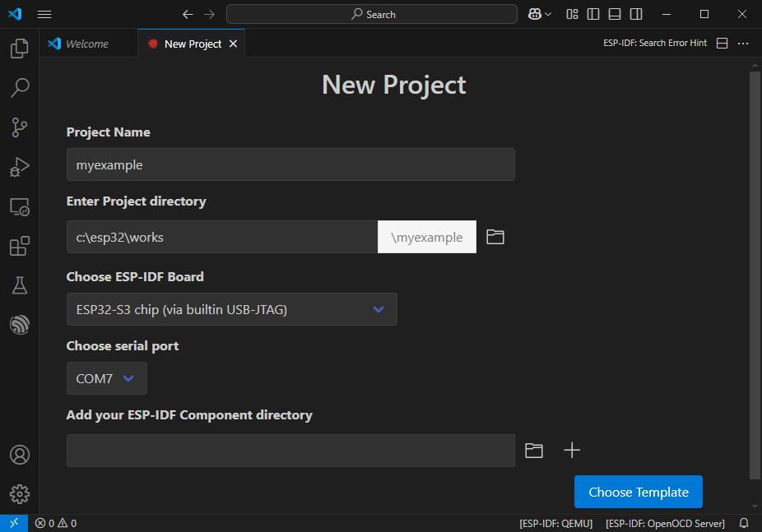Open the Accounts menu
The height and width of the screenshot is (532, 762).
[20, 455]
